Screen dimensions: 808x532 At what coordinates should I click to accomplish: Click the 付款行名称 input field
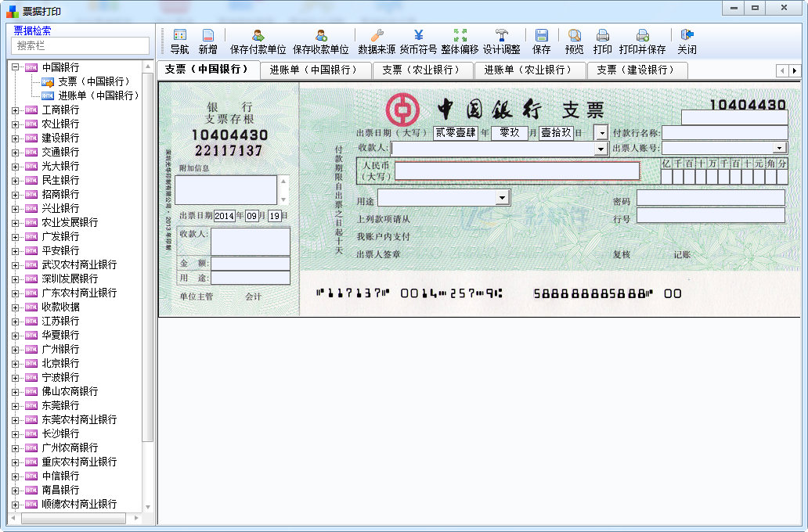click(724, 133)
